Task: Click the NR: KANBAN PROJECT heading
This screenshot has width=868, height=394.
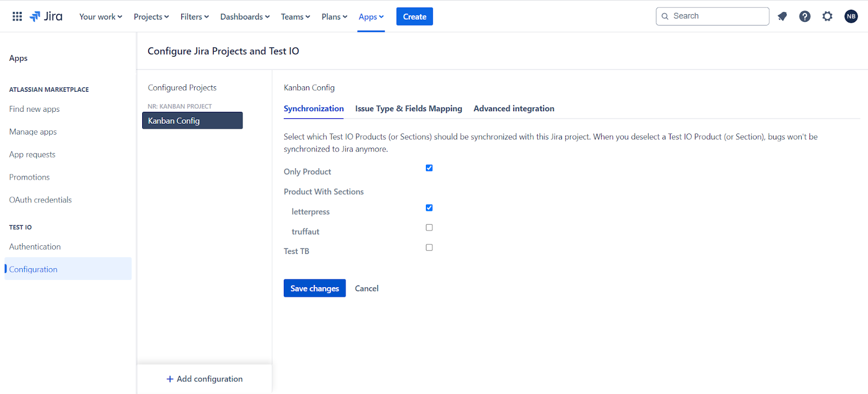Action: 180,106
